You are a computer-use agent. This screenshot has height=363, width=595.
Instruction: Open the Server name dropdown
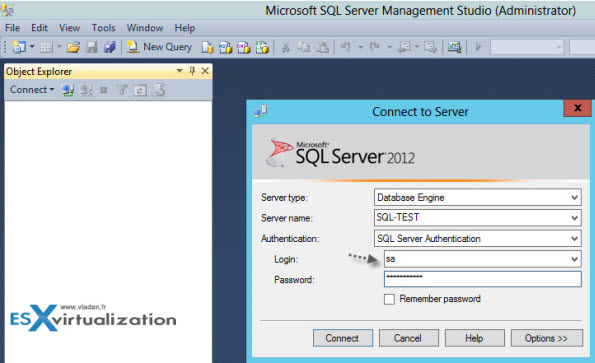coord(575,218)
